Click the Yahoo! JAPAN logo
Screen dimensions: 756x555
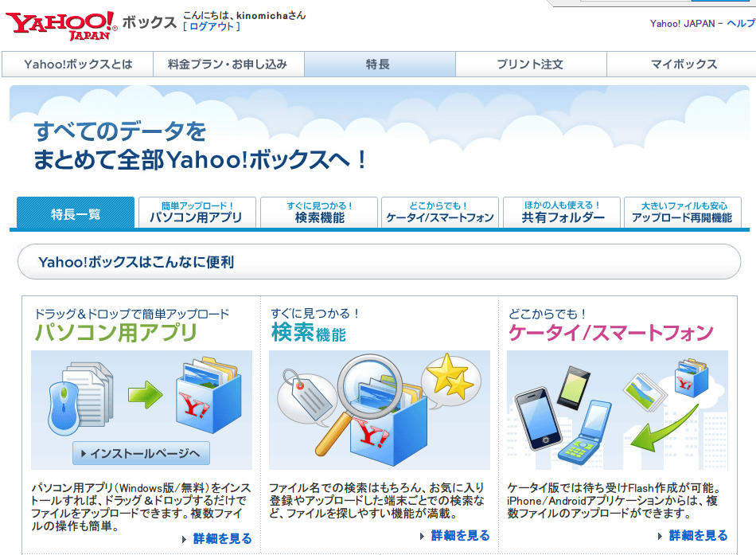61,25
